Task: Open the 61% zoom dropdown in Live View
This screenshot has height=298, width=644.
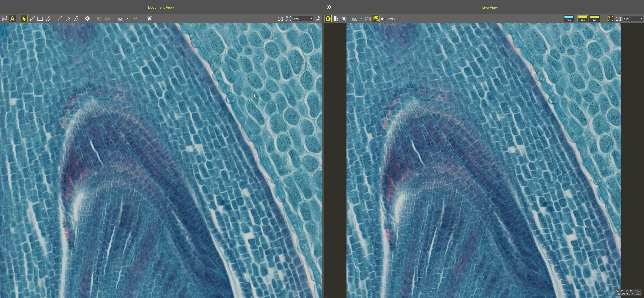Action: click(641, 19)
